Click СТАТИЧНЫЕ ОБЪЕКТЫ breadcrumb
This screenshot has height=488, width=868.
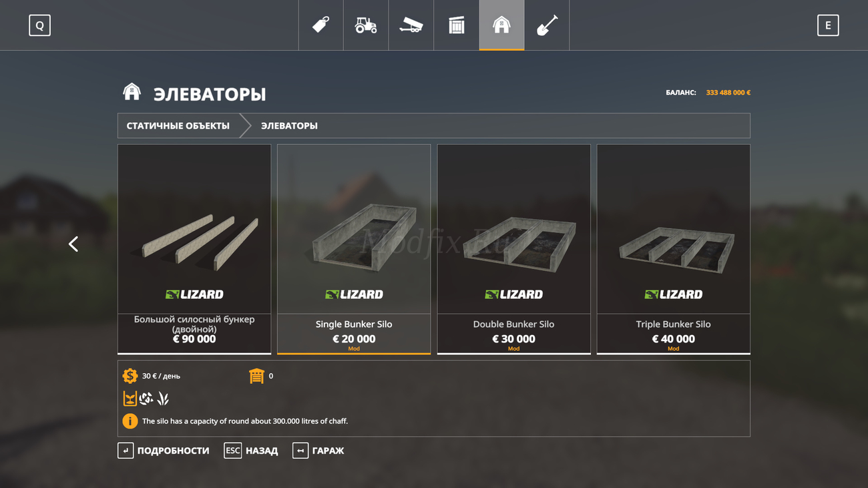(178, 126)
